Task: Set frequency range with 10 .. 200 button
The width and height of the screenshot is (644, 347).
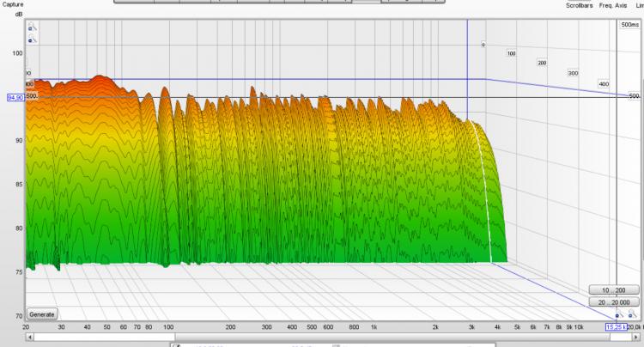Action: click(615, 290)
